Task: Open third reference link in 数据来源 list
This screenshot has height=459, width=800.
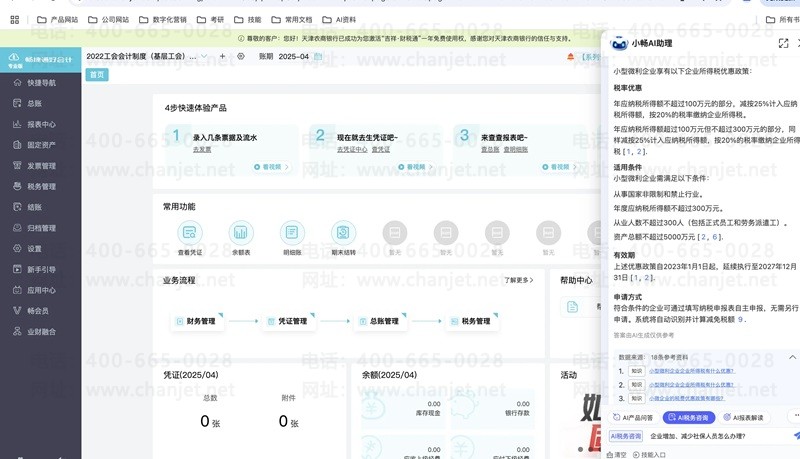Action: 687,398
